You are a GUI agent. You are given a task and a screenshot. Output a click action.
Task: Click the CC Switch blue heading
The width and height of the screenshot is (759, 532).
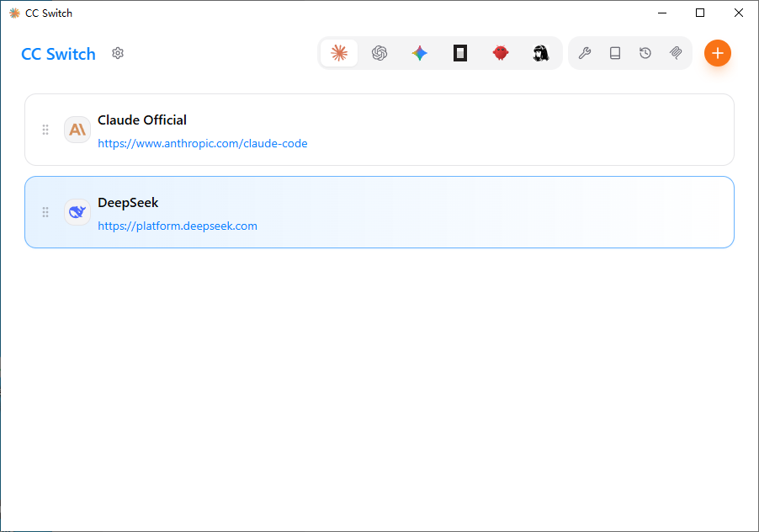tap(59, 54)
